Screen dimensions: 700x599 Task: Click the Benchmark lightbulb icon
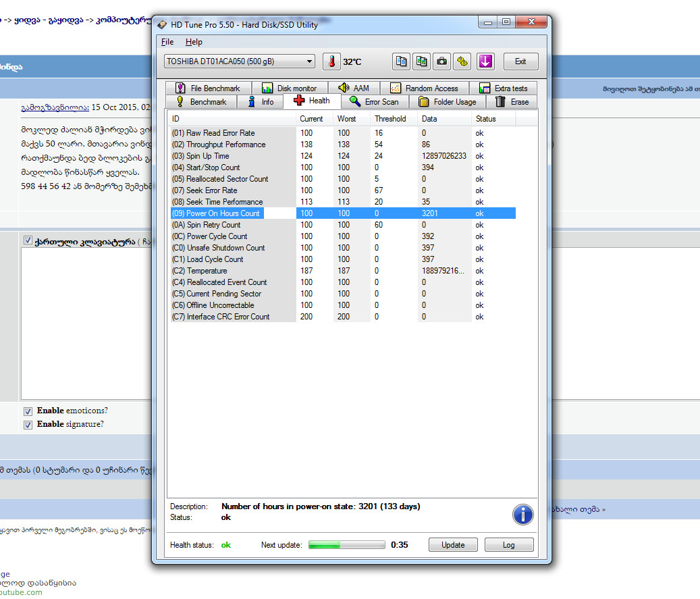(180, 101)
